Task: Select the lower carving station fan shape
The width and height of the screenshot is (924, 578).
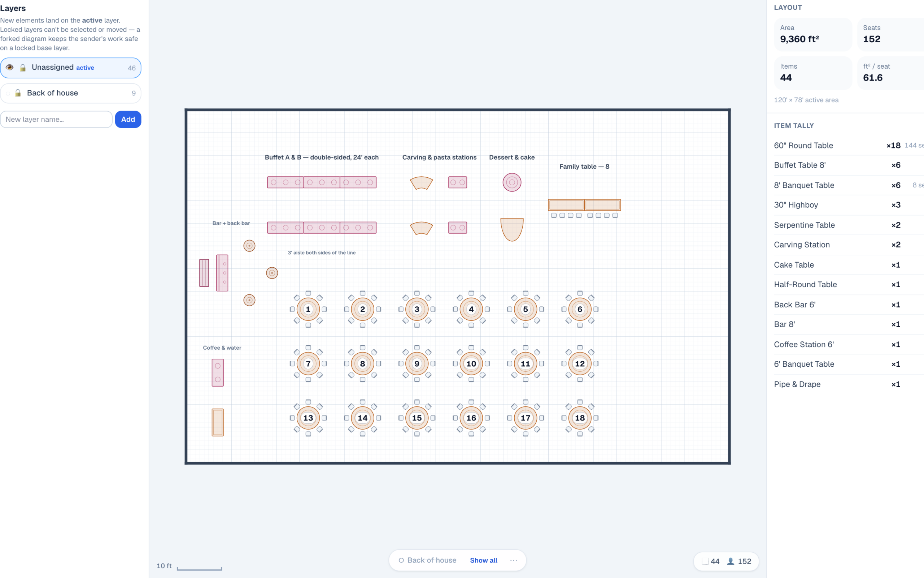Action: pos(421,228)
